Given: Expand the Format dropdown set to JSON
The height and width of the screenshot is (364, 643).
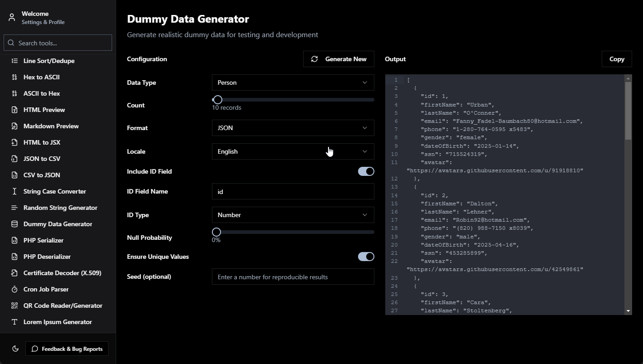Looking at the screenshot, I should pyautogui.click(x=293, y=128).
